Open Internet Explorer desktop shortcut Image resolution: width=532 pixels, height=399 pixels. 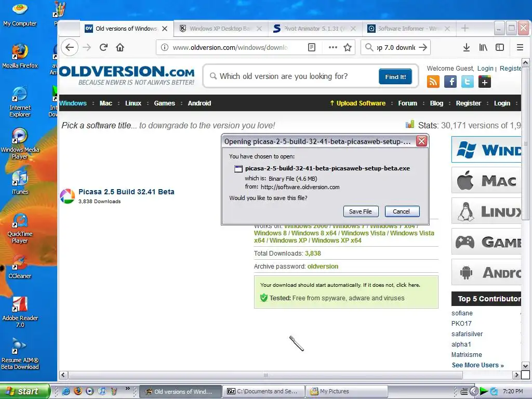pos(20,102)
